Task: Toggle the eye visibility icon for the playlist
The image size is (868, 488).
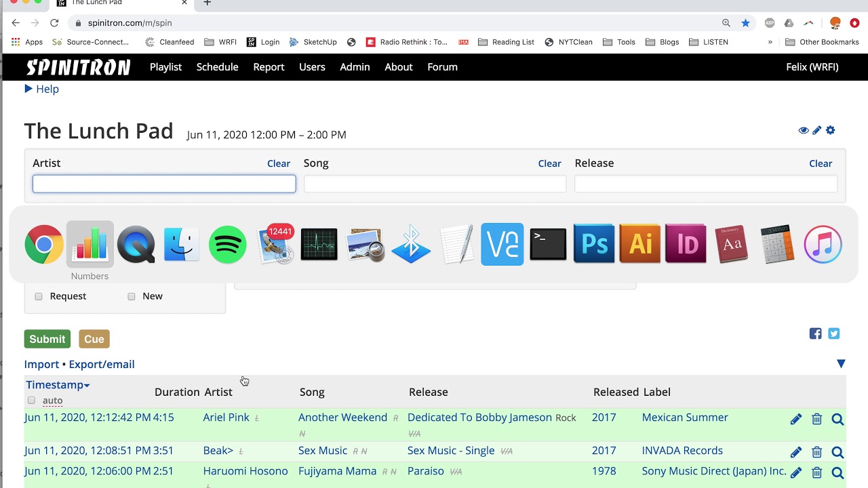Action: tap(804, 130)
